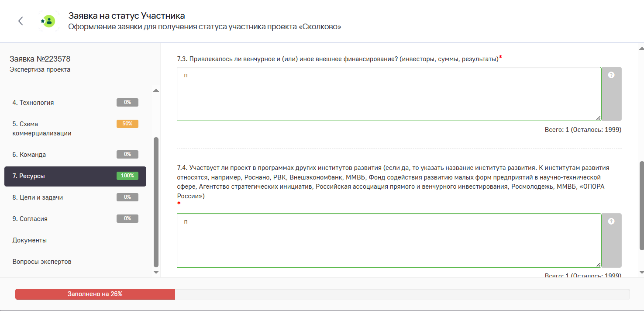Click into the 7.4 development institutes answer field
Image resolution: width=644 pixels, height=311 pixels.
tap(389, 240)
